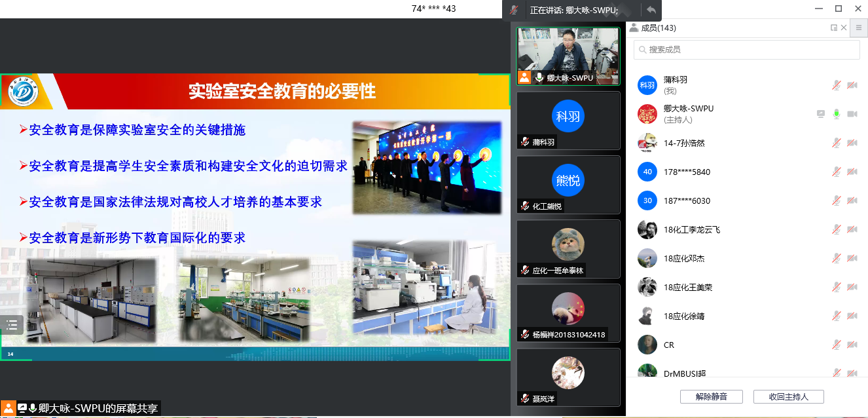Viewport: 868px width, 418px height.
Task: Select member 18化工李龙云飞 in the list
Action: point(691,229)
